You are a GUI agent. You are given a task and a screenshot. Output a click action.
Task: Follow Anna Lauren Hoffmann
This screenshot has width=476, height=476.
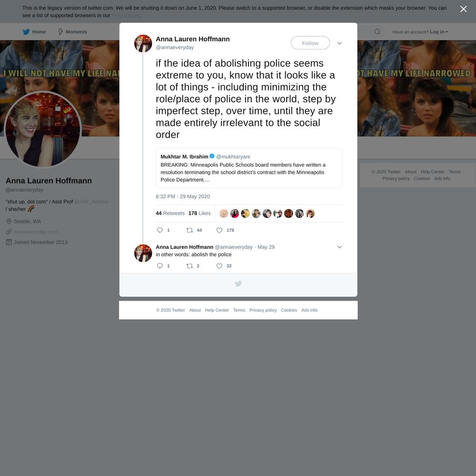coord(310,43)
